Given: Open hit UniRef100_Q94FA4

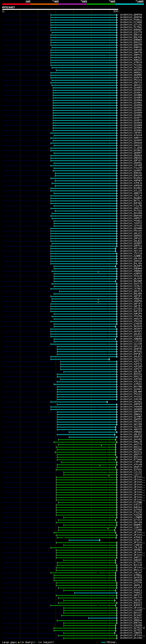Looking at the screenshot, I should pyautogui.click(x=131, y=15).
